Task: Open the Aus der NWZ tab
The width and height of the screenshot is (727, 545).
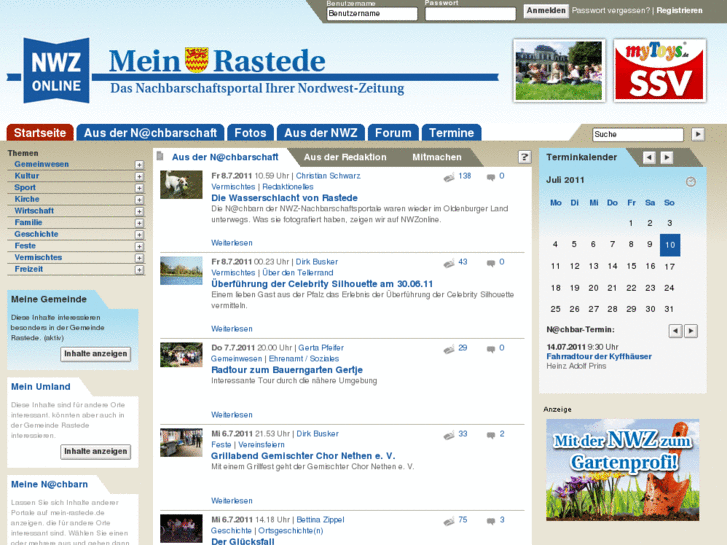Action: point(321,133)
